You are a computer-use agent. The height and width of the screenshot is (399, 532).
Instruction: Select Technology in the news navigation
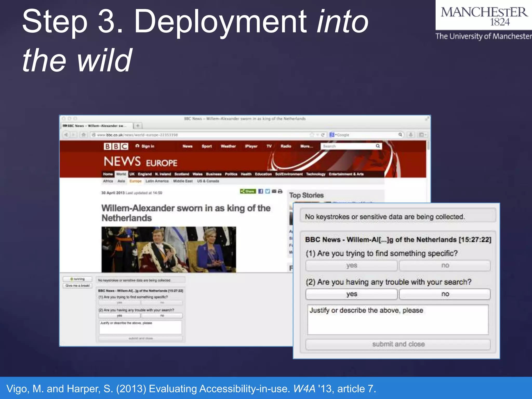click(x=316, y=174)
